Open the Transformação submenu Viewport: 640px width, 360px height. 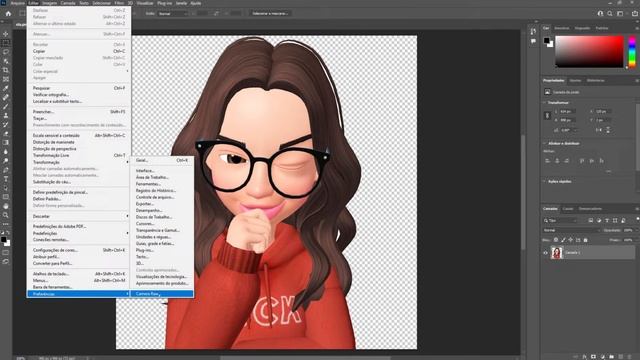[x=79, y=162]
